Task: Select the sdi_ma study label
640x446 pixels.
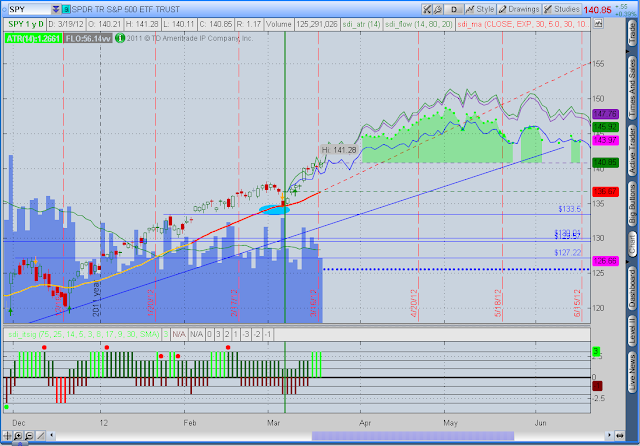Action: pos(522,24)
